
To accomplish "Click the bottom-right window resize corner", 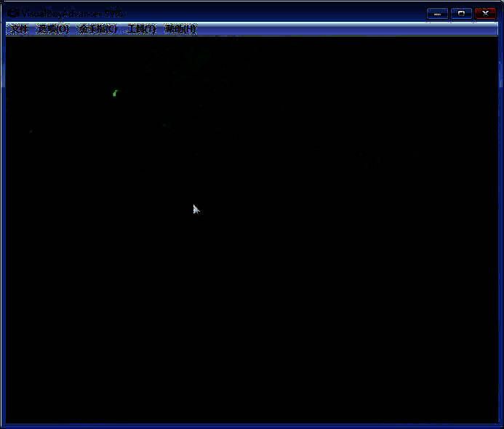I will click(x=501, y=426).
